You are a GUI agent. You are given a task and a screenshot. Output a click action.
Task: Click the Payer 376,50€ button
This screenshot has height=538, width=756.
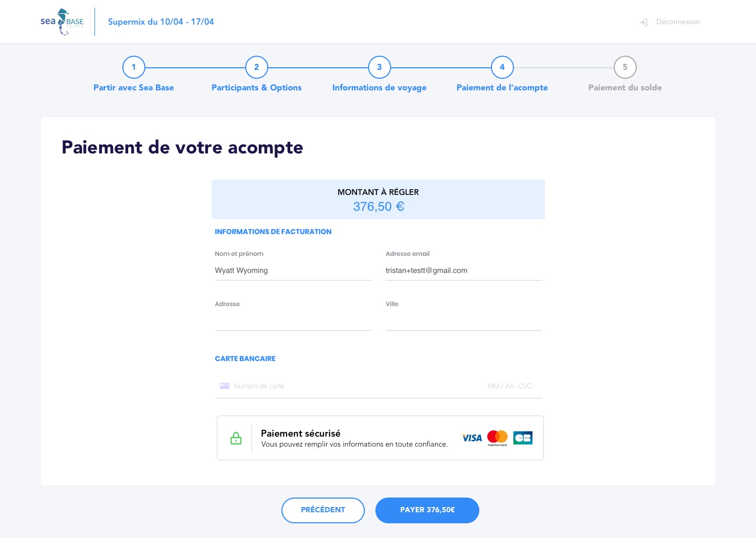pos(427,510)
